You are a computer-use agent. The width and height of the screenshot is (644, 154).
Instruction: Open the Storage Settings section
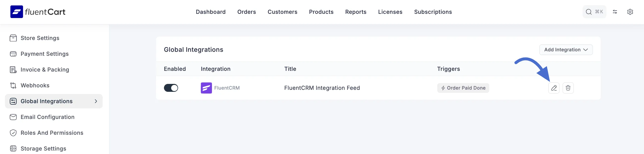pyautogui.click(x=43, y=148)
